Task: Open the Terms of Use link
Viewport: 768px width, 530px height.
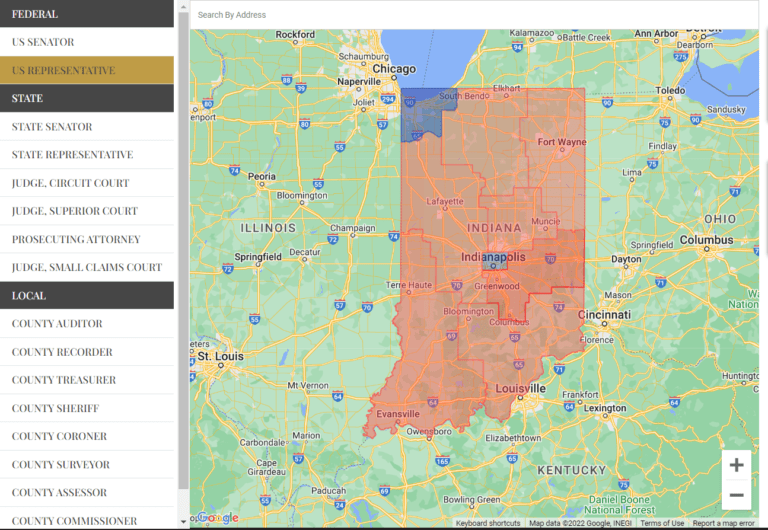Action: click(662, 523)
